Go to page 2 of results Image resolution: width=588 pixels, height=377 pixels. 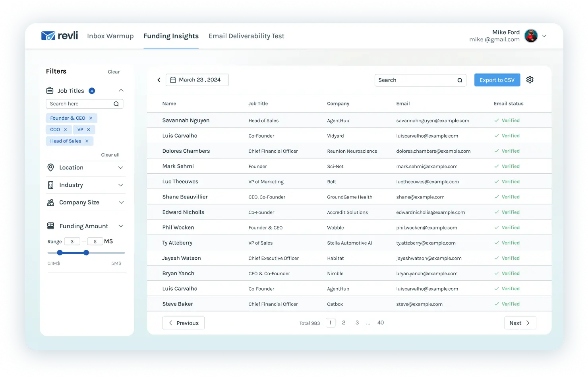click(344, 323)
